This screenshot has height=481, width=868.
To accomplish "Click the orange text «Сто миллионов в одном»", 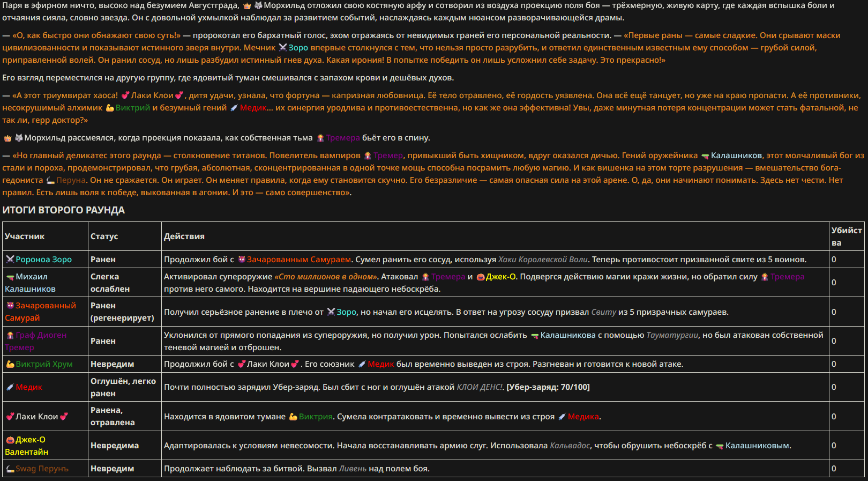I will coord(326,277).
